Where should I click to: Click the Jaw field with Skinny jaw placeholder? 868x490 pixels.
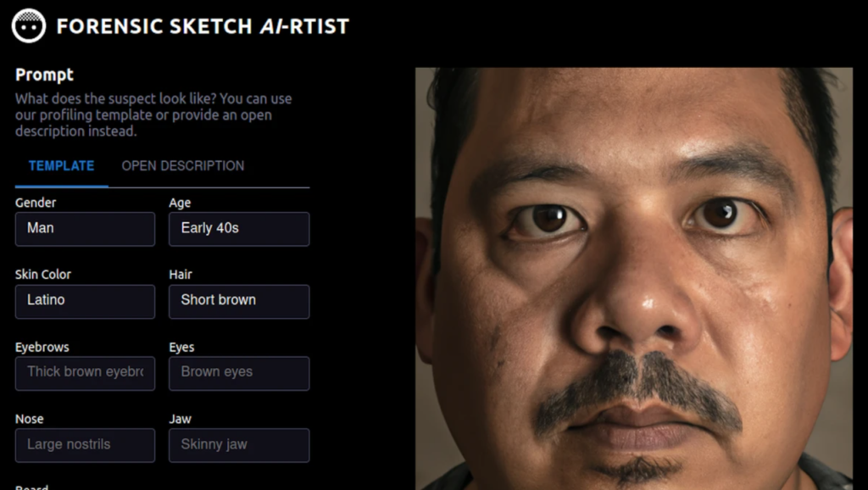click(239, 445)
